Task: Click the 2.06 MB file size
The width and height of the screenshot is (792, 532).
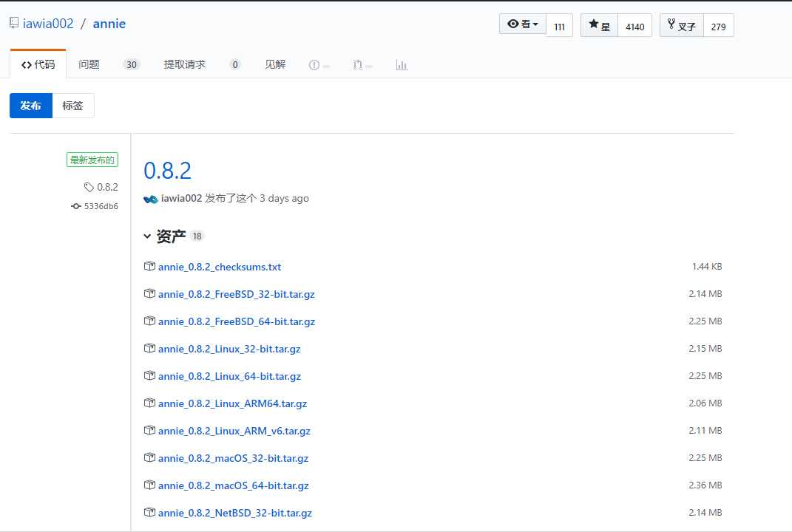Action: click(x=705, y=403)
